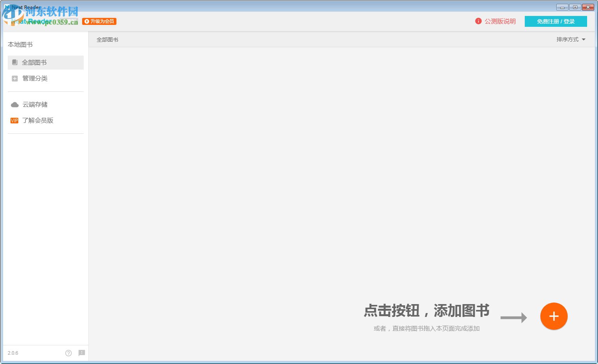
Task: Click the info icon beside 公测版说明
Action: pyautogui.click(x=478, y=21)
